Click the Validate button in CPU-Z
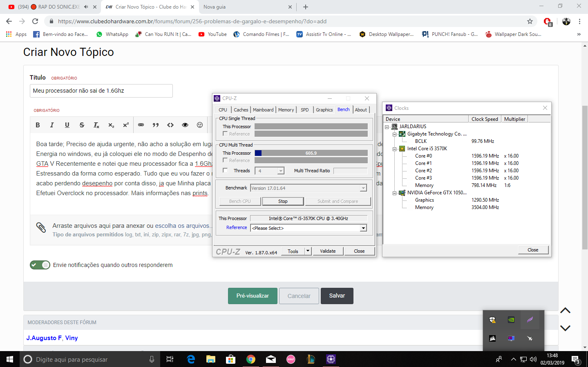Image resolution: width=588 pixels, height=367 pixels. click(x=328, y=251)
